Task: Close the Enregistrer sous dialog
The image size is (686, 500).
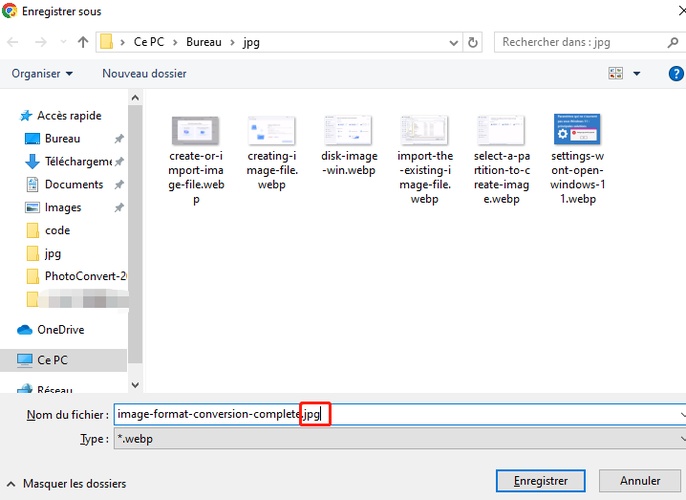Action: pos(682,11)
